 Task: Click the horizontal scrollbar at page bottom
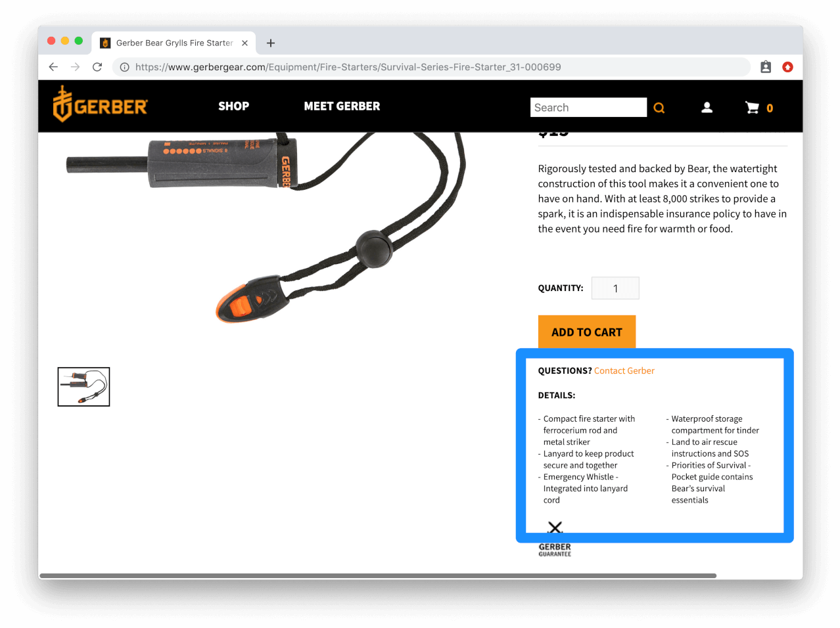pos(378,575)
